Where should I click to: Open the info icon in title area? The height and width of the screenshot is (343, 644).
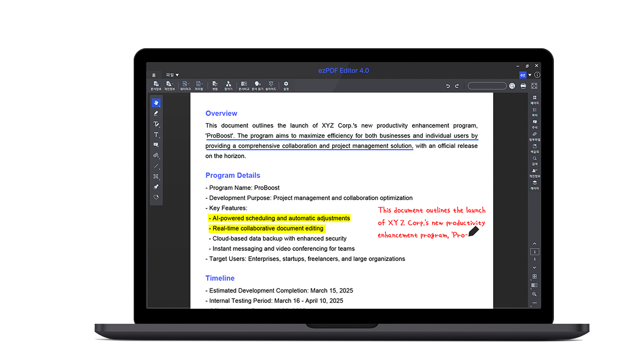click(x=537, y=75)
